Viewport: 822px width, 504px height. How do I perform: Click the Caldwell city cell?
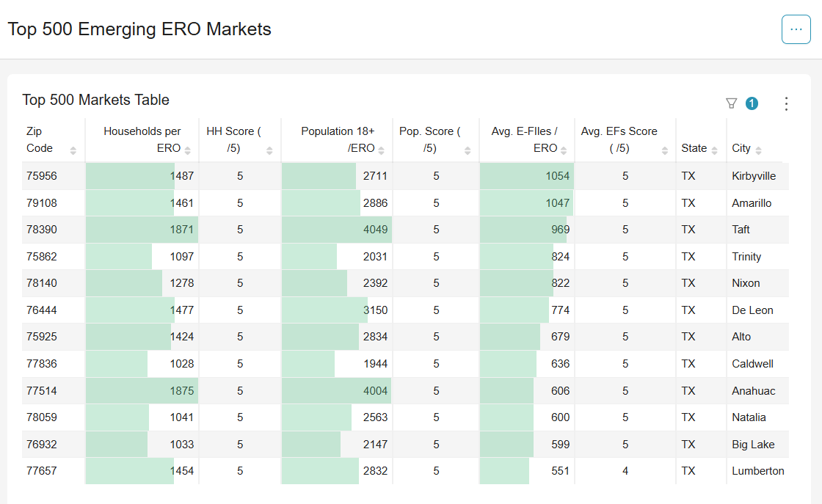click(757, 364)
